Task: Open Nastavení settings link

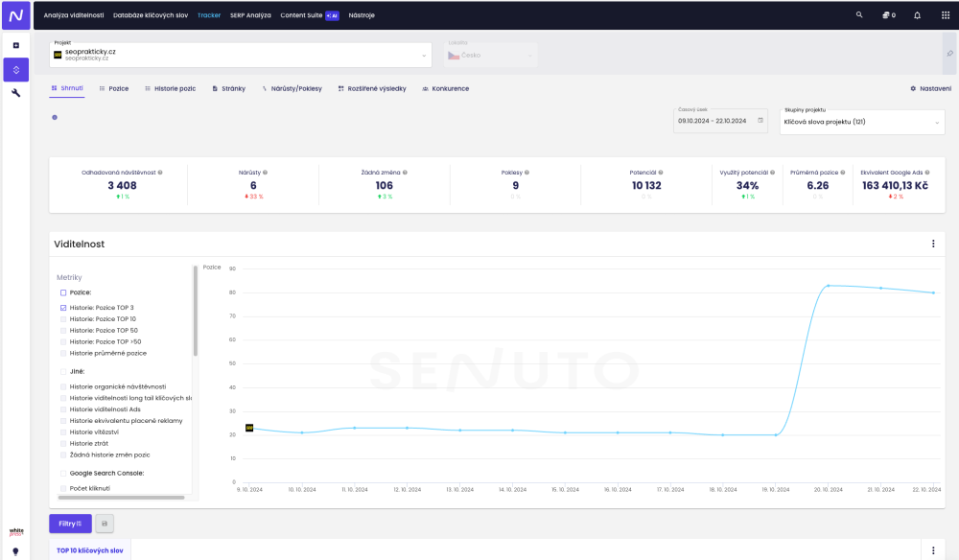Action: [930, 88]
